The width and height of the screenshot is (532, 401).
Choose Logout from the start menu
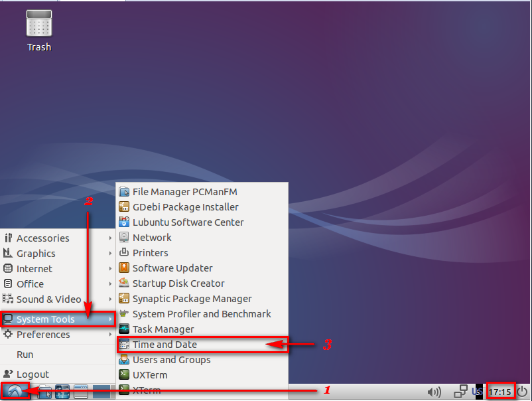[58, 374]
